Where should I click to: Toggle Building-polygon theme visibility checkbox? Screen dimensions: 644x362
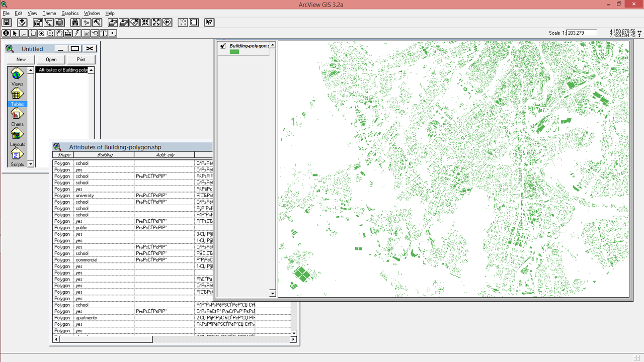[x=223, y=45]
